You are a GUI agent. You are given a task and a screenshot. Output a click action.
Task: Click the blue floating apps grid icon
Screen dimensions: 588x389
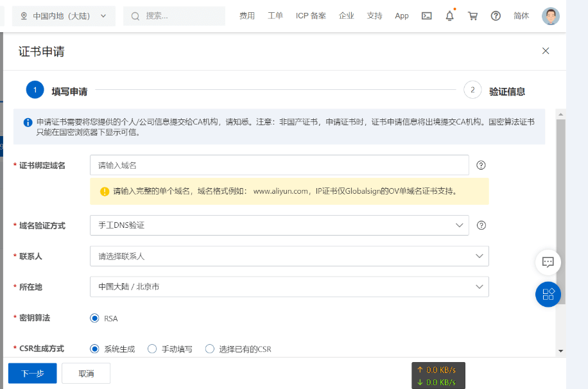(x=548, y=294)
